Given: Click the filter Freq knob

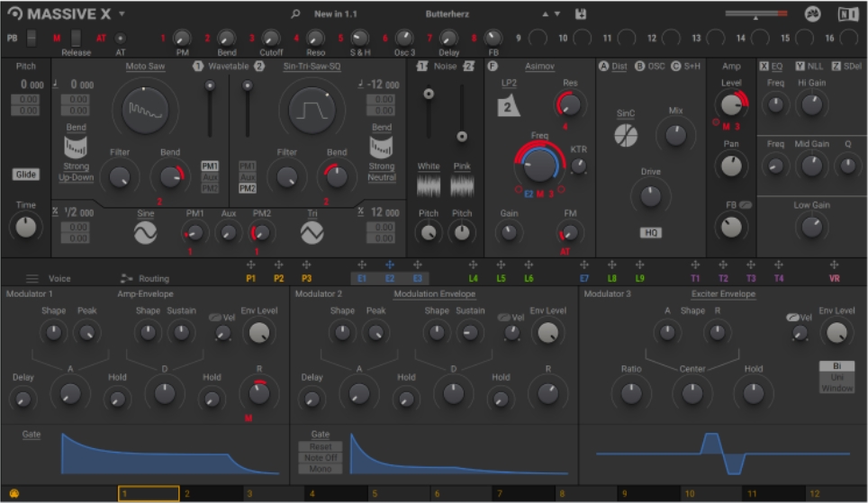Looking at the screenshot, I should (x=539, y=165).
